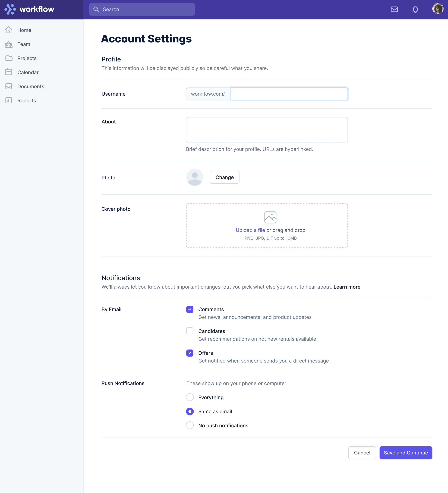The width and height of the screenshot is (448, 493).
Task: Open the mail inbox icon
Action: tap(394, 9)
